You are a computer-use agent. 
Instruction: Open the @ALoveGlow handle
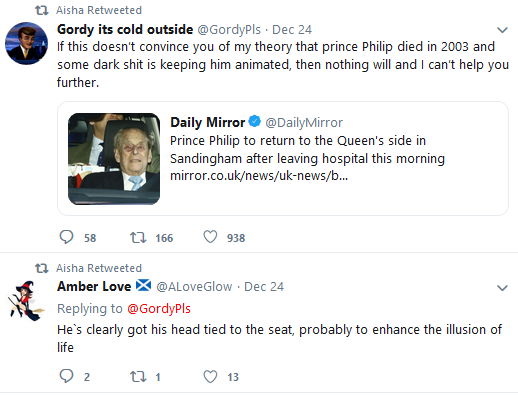pyautogui.click(x=194, y=287)
